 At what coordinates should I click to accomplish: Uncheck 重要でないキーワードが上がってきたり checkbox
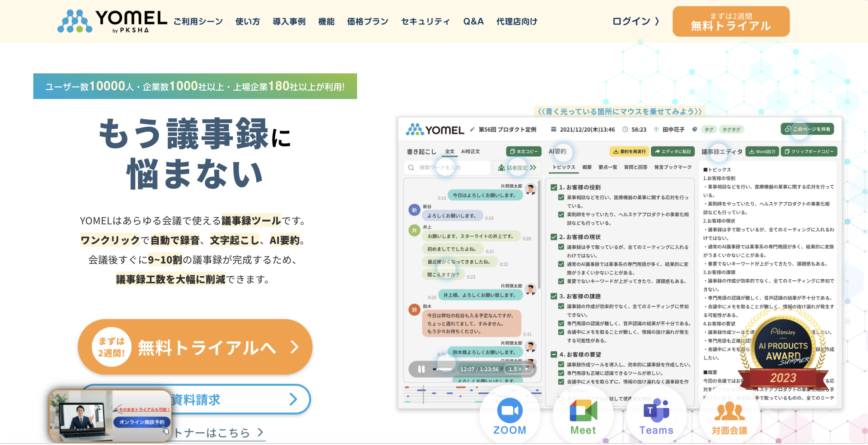click(561, 281)
